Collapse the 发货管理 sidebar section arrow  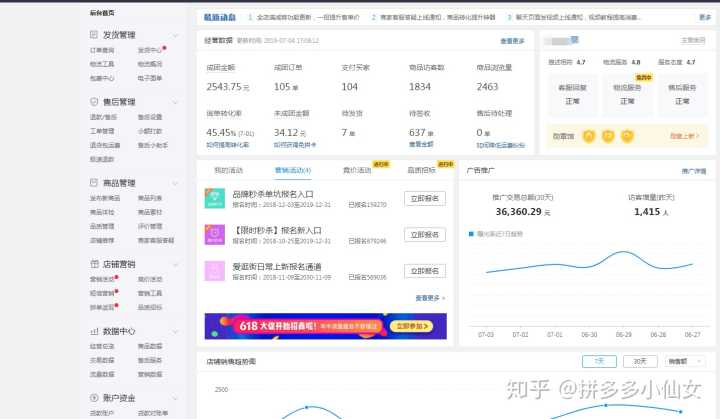click(x=176, y=34)
